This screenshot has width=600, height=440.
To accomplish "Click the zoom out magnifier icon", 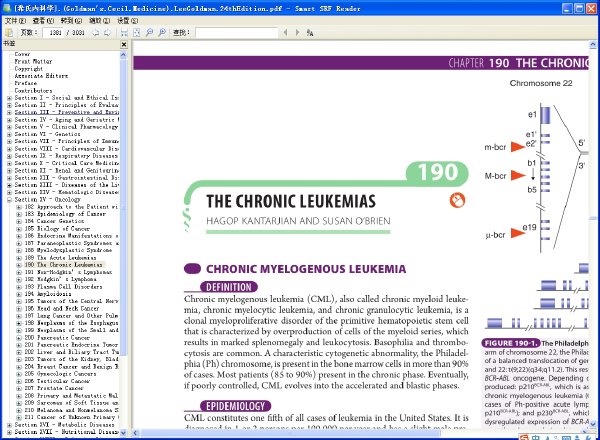I will [149, 33].
